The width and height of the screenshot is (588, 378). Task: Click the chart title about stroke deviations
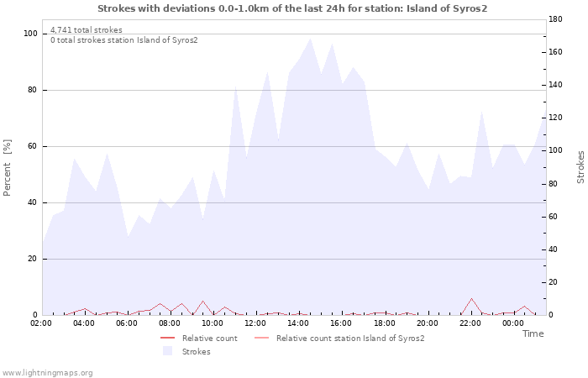click(x=291, y=8)
